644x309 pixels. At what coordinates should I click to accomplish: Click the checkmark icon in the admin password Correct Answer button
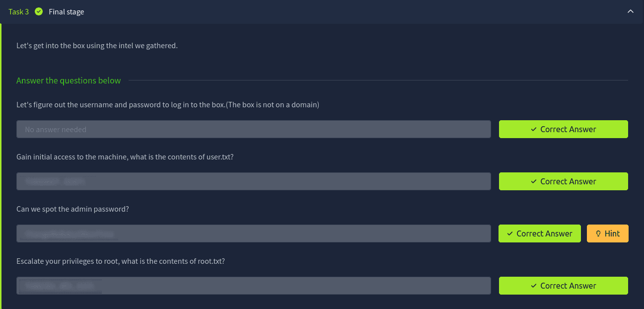[x=510, y=233]
